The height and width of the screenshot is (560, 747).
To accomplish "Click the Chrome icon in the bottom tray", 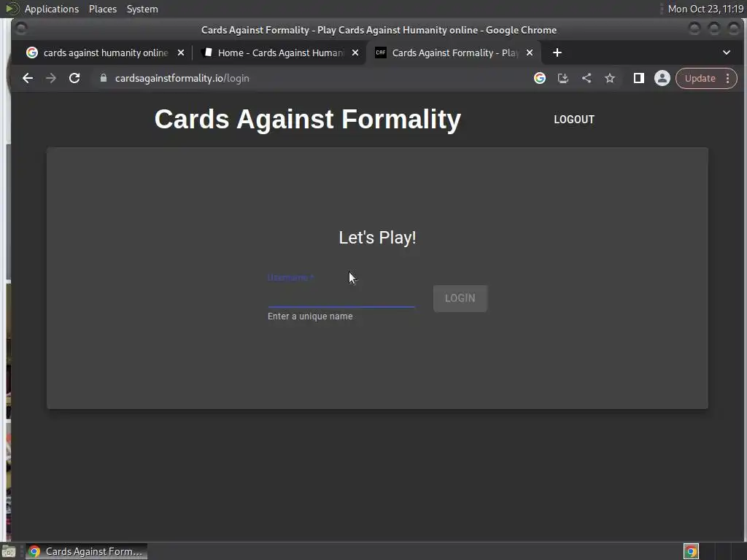I will (x=691, y=551).
